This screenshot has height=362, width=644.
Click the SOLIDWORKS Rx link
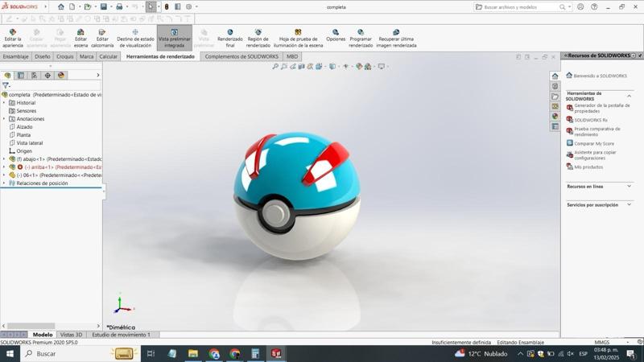[x=591, y=120]
